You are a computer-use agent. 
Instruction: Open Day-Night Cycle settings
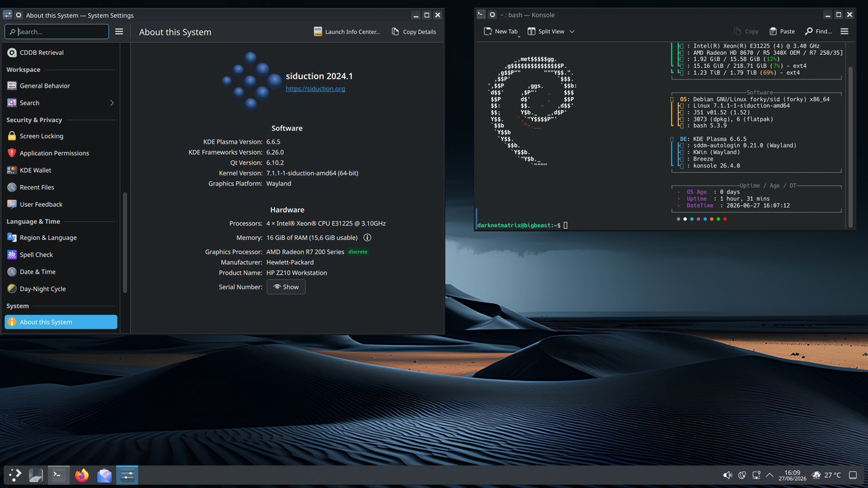[61, 289]
